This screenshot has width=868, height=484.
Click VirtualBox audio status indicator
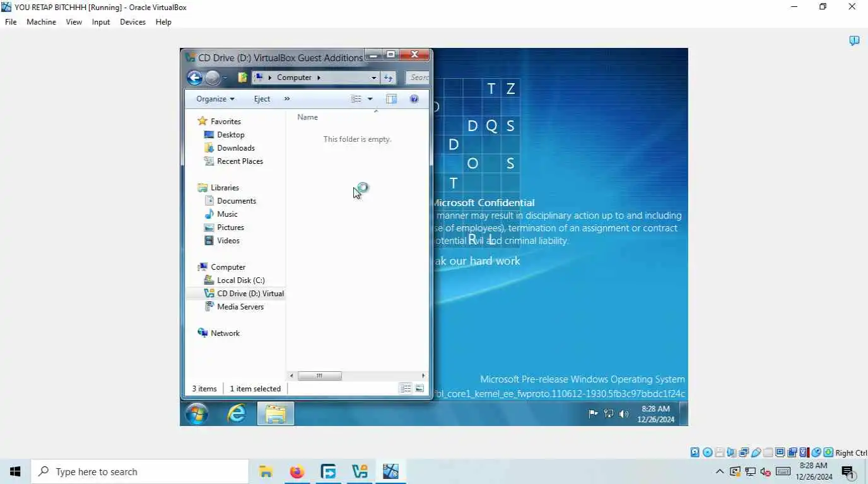(x=732, y=452)
